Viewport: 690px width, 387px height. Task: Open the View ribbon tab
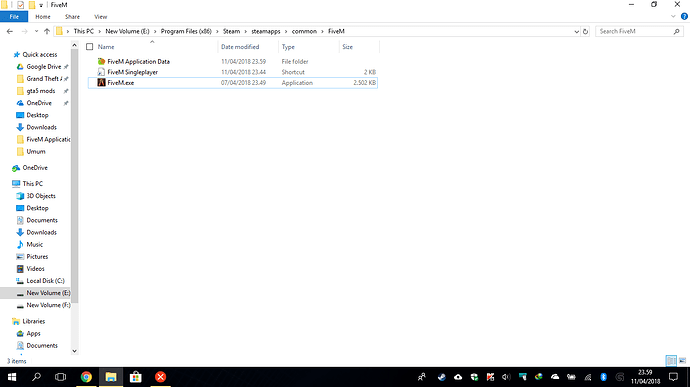[100, 17]
